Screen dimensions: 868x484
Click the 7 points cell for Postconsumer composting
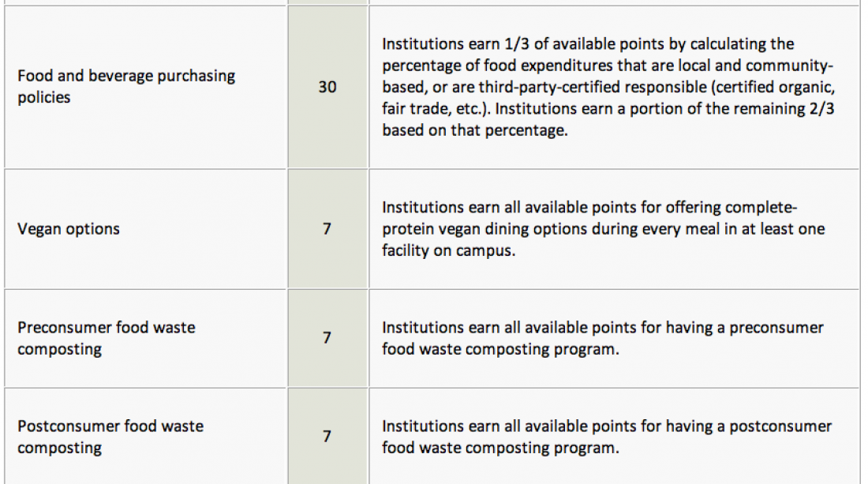327,437
